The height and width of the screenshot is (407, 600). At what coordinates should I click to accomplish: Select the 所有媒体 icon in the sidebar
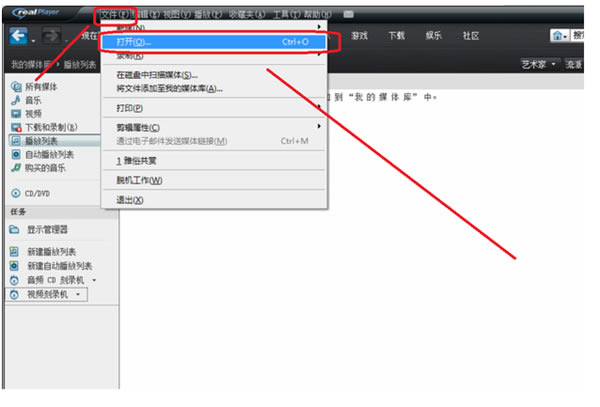point(16,87)
